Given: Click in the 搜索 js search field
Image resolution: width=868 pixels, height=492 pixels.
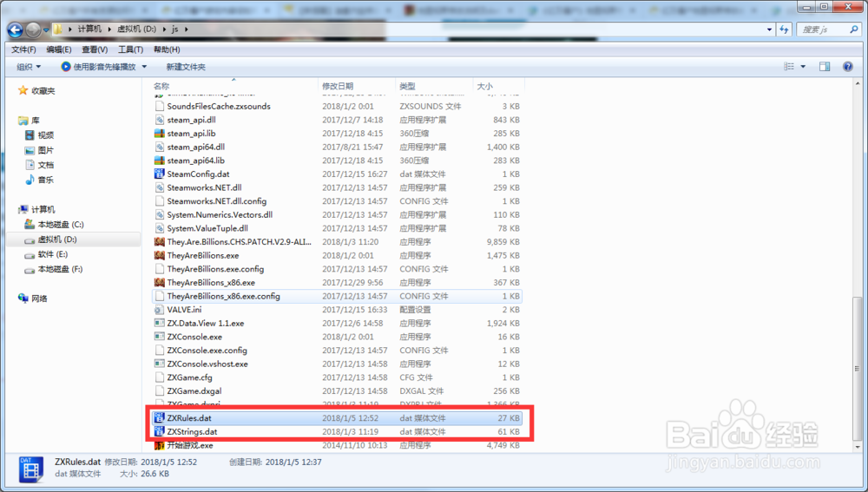Looking at the screenshot, I should (822, 30).
